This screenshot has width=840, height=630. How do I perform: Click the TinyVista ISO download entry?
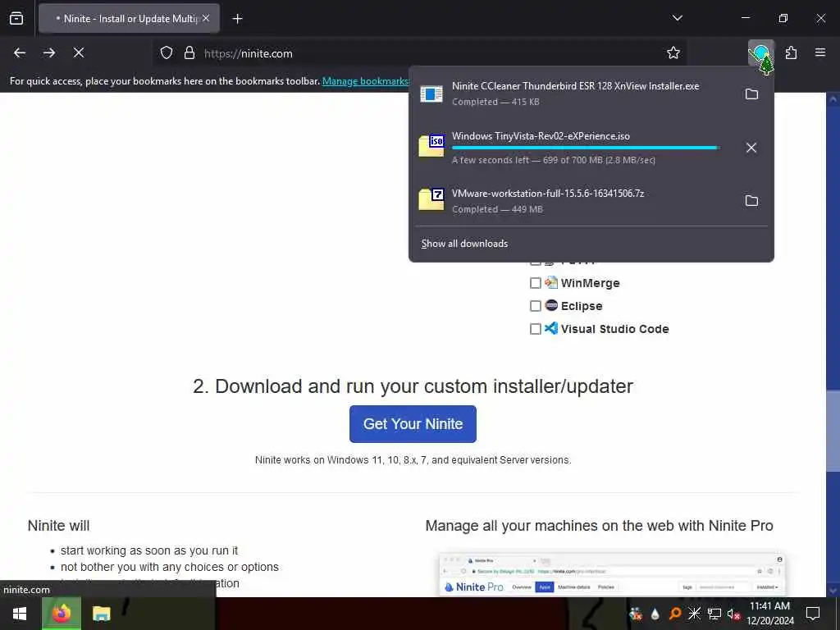coord(575,148)
